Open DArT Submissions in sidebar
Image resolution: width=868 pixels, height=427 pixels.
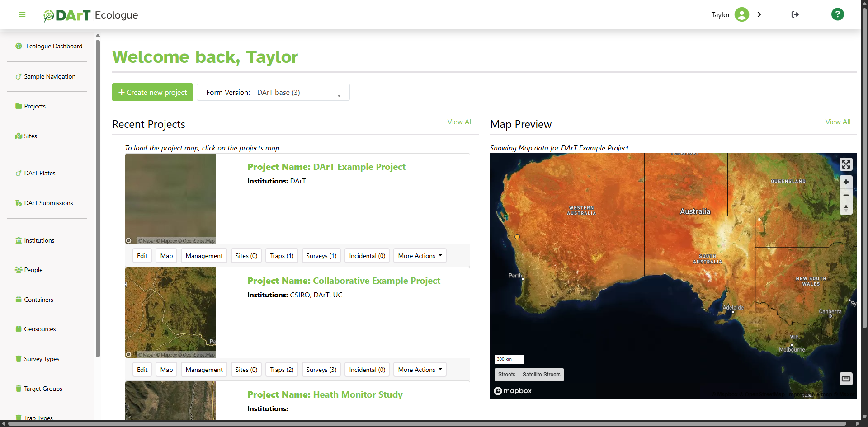point(48,203)
